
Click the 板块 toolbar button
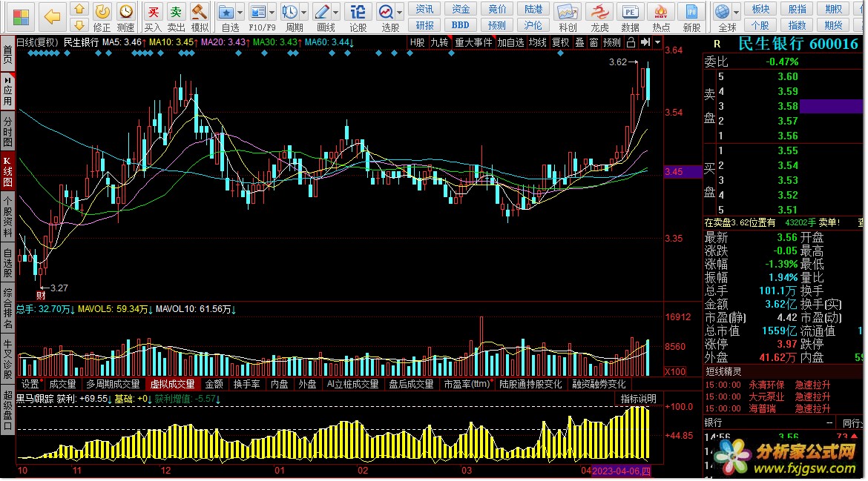pos(760,9)
